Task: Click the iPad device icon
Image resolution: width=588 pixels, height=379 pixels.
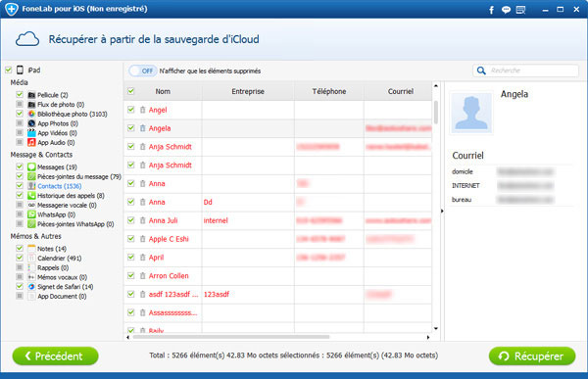Action: (x=20, y=71)
